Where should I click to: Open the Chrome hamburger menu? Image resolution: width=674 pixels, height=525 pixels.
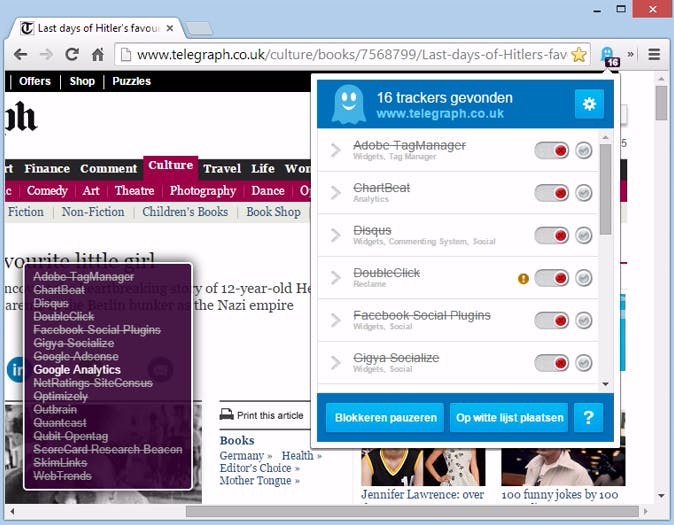(654, 54)
